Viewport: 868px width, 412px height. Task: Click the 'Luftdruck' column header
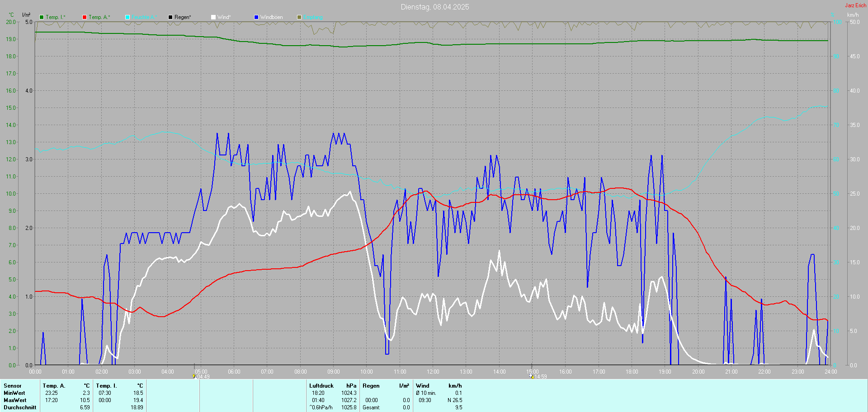pyautogui.click(x=321, y=386)
